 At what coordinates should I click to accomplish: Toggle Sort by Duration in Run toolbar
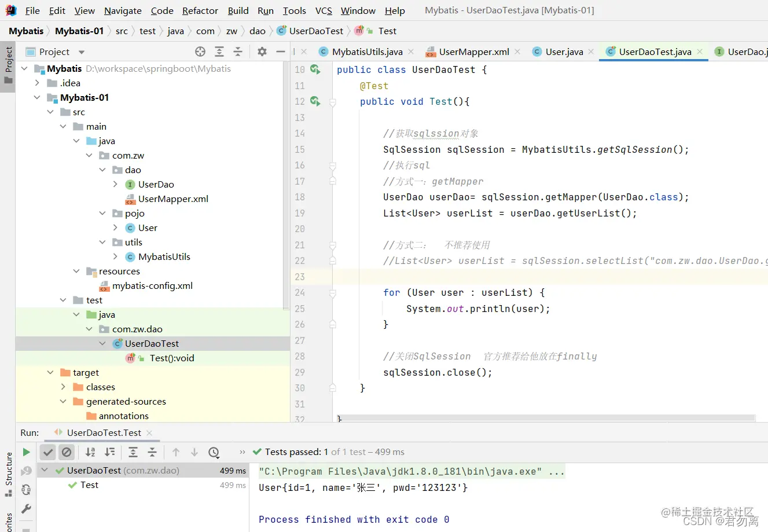coord(109,452)
